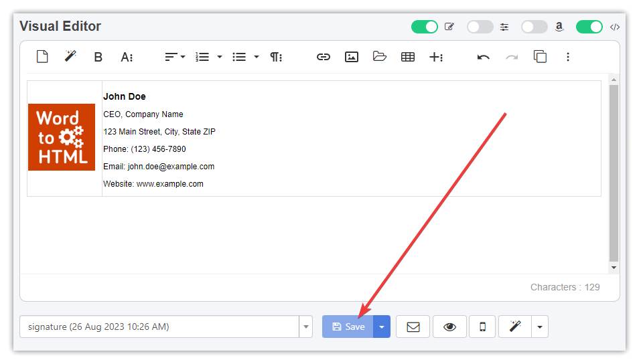Open the file manager folder icon
The width and height of the screenshot is (639, 364).
click(x=379, y=56)
